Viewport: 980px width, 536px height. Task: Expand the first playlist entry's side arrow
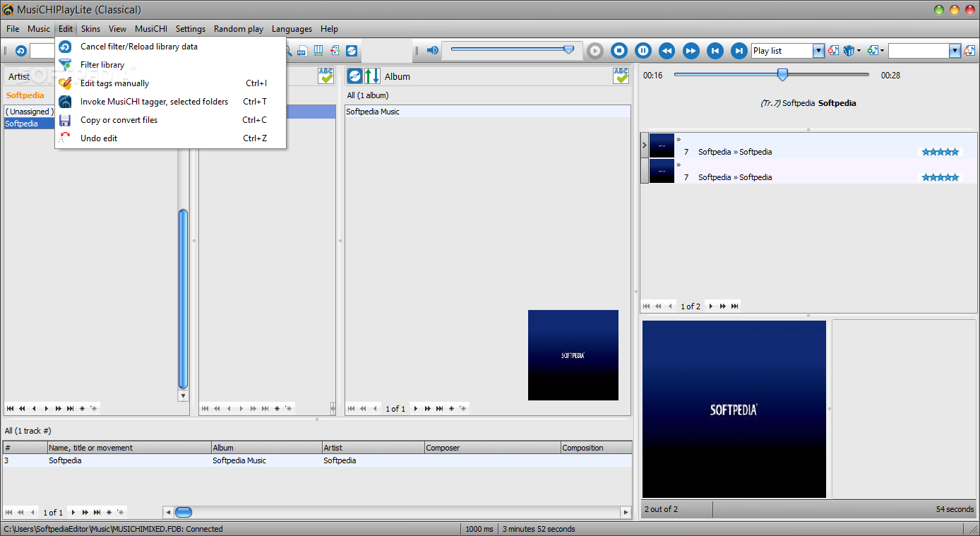(x=644, y=145)
